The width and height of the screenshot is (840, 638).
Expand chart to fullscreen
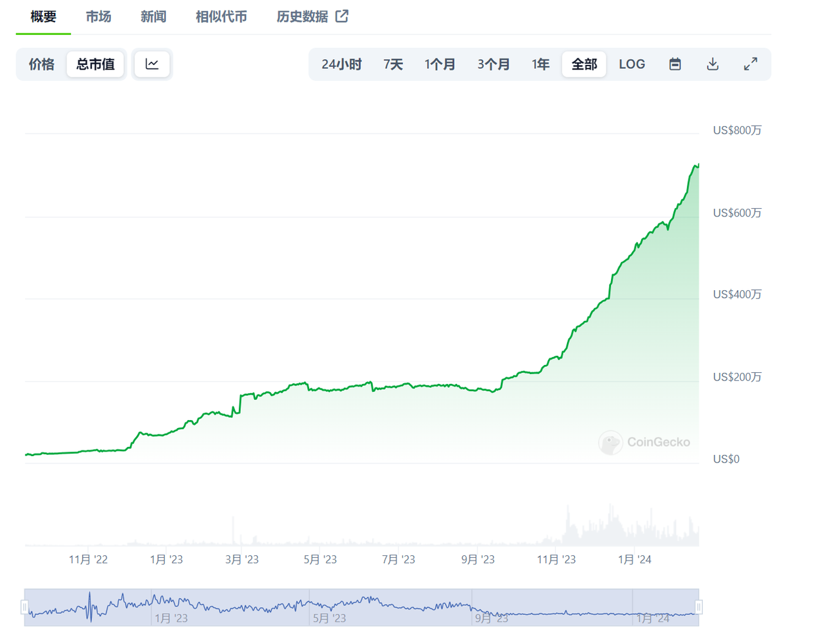[750, 64]
